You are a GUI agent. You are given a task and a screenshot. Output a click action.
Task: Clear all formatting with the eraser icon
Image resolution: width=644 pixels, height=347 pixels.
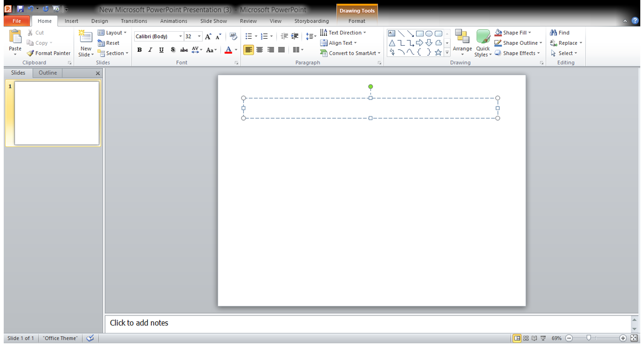point(234,36)
